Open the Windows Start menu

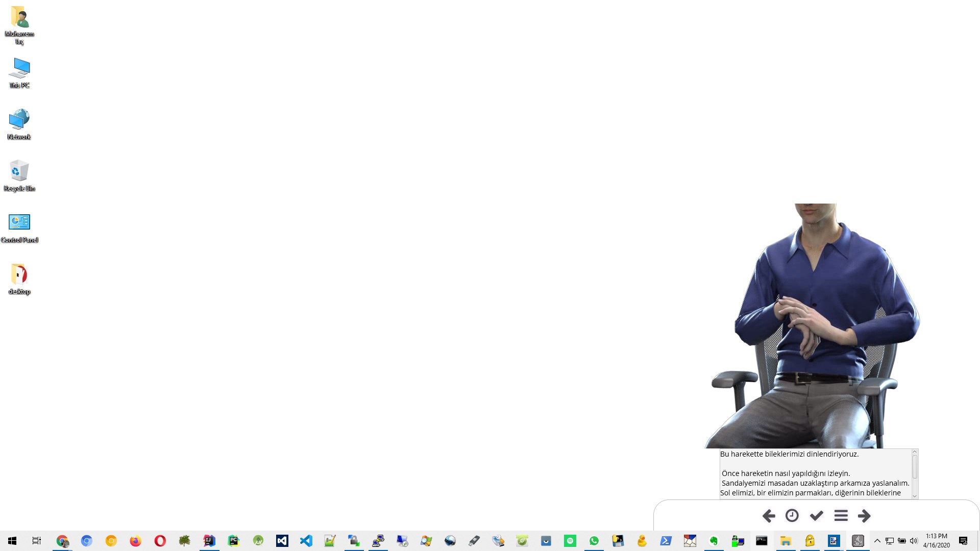pyautogui.click(x=12, y=541)
